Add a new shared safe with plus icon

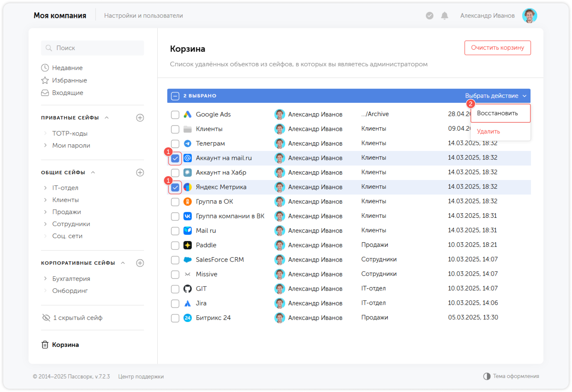click(140, 172)
